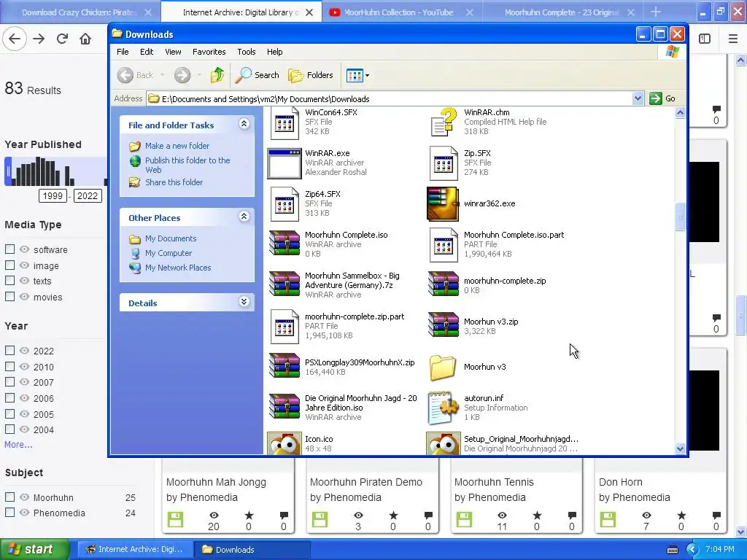Check the texts media type checkbox
This screenshot has width=747, height=560.
click(9, 281)
